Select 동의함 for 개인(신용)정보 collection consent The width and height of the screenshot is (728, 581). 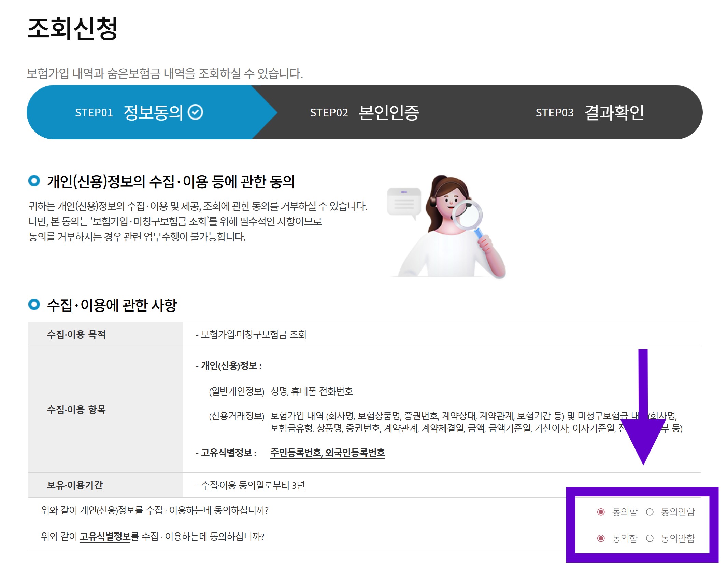pos(601,512)
